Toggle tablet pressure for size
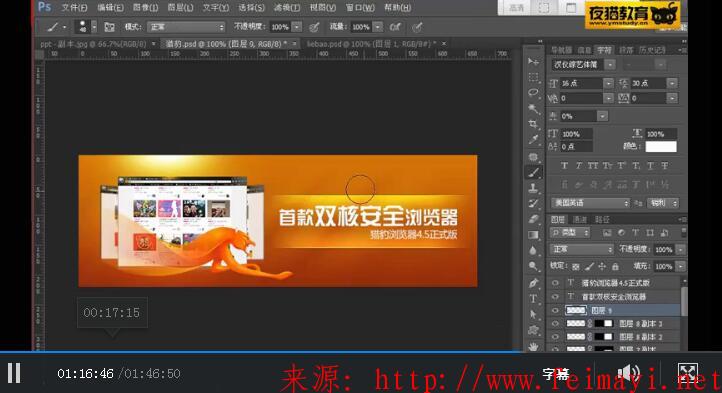 417,27
